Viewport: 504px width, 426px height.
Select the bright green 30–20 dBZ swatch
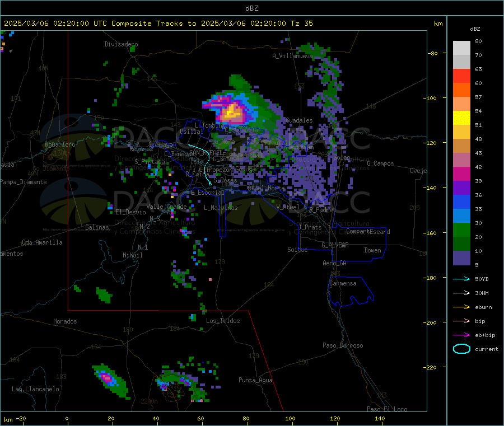461,230
